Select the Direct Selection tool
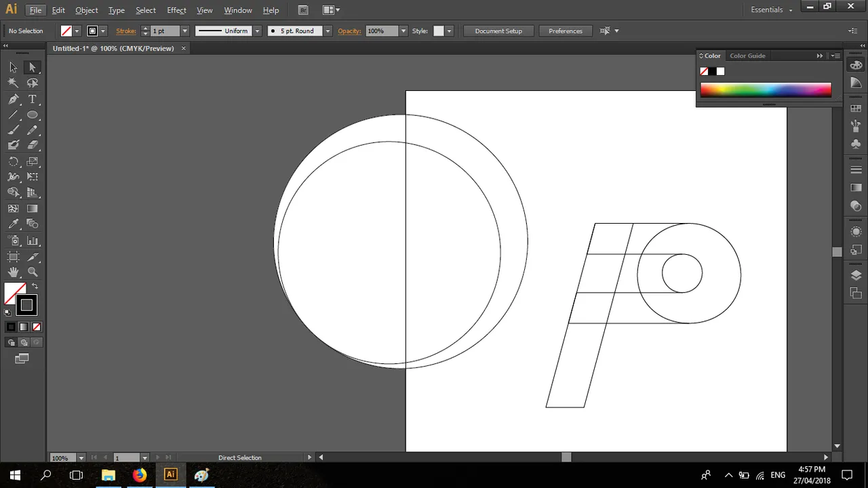Viewport: 868px width, 488px height. (x=32, y=67)
